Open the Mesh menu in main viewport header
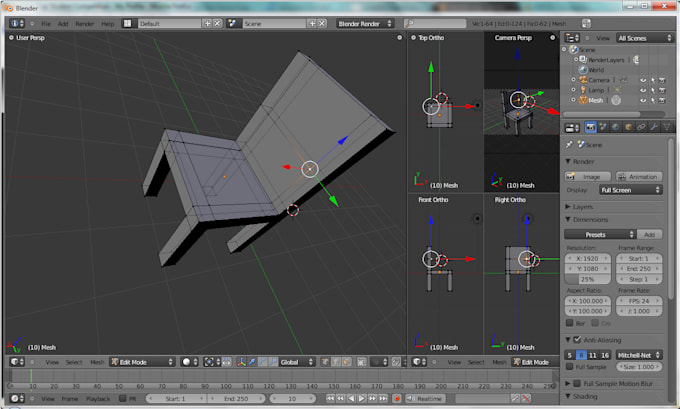 97,362
